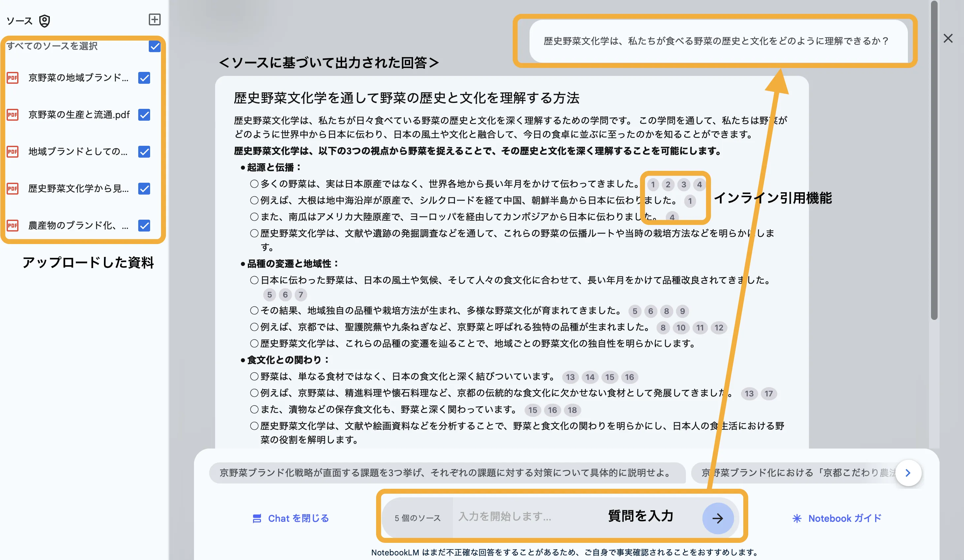
Task: Uncheck 地域ブランドとしての source checkbox
Action: tap(144, 152)
